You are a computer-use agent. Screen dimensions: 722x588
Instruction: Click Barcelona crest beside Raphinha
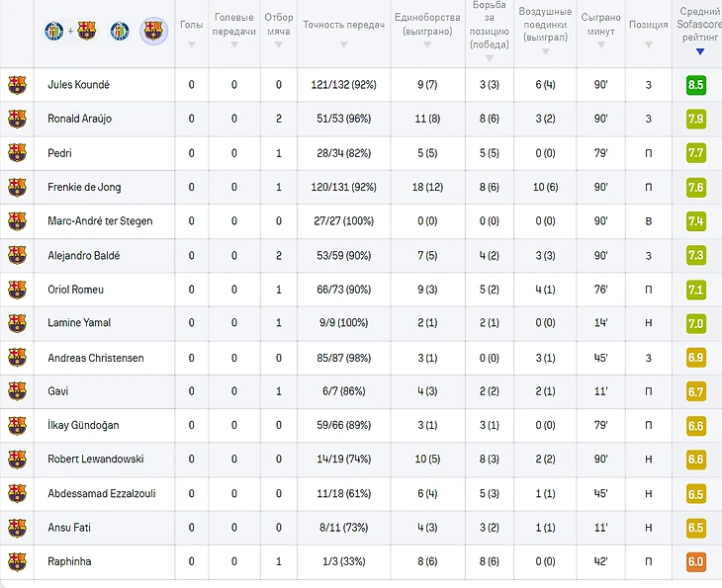pos(17,561)
